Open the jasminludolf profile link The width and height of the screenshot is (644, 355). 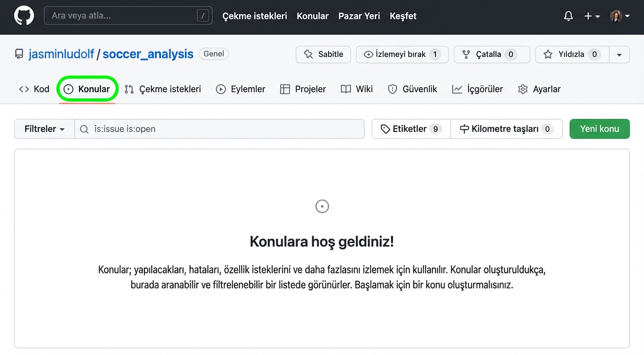point(62,54)
